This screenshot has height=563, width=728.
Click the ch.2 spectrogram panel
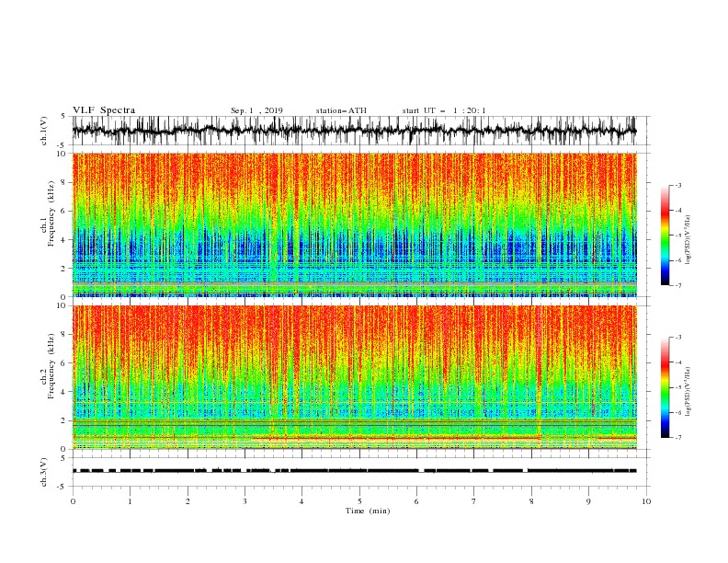point(355,377)
